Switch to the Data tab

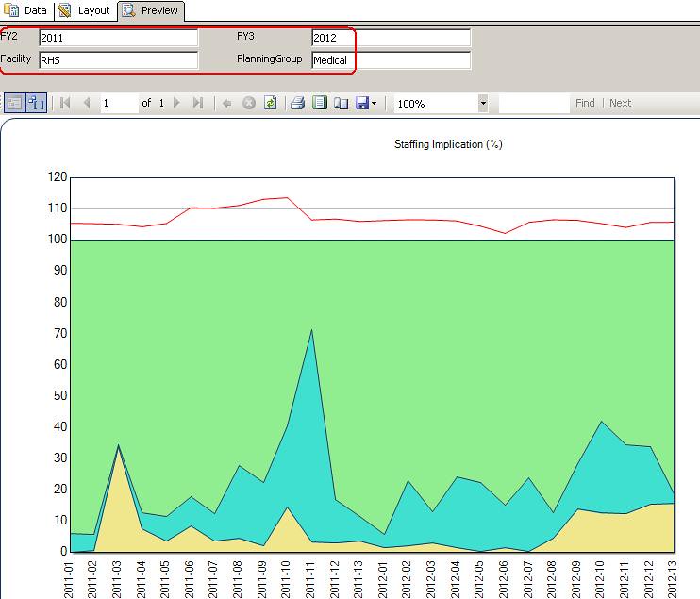pyautogui.click(x=25, y=10)
